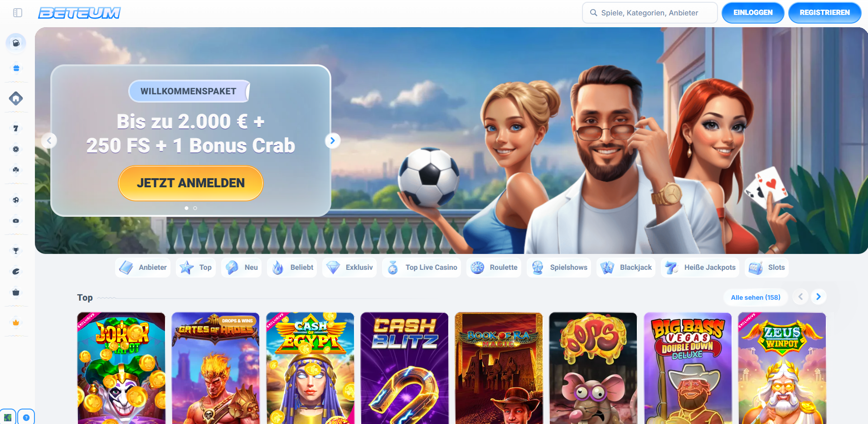Screen dimensions: 868x424
Task: Click the orange crown VIP icon
Action: pyautogui.click(x=16, y=322)
